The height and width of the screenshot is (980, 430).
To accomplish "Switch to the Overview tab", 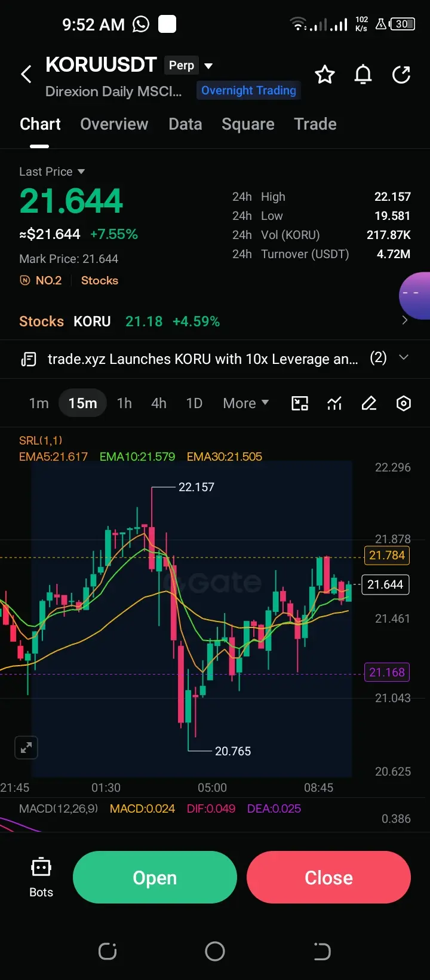I will pos(114,124).
